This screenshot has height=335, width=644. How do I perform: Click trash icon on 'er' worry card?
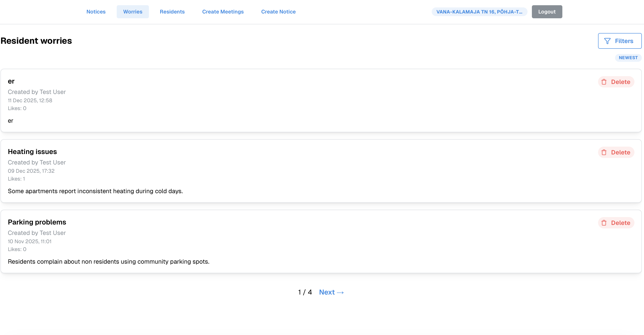click(x=604, y=82)
